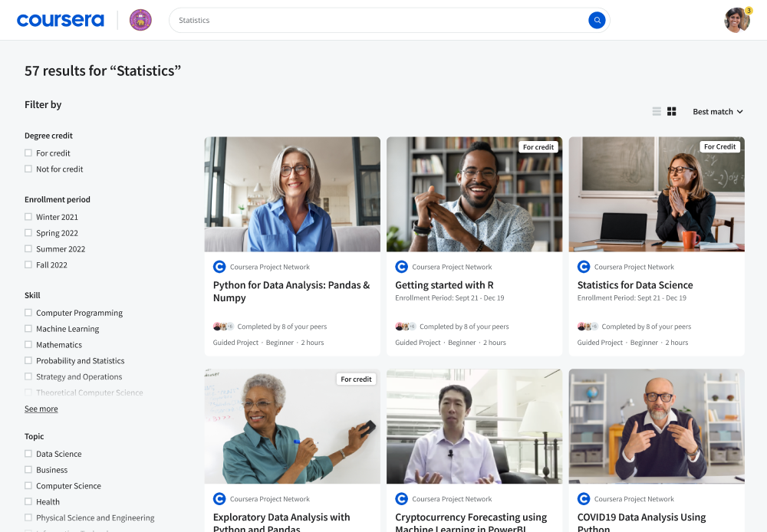Viewport: 767px width, 532px height.
Task: Click Coursera icon on COVID19 Data Analysis card
Action: pos(584,499)
